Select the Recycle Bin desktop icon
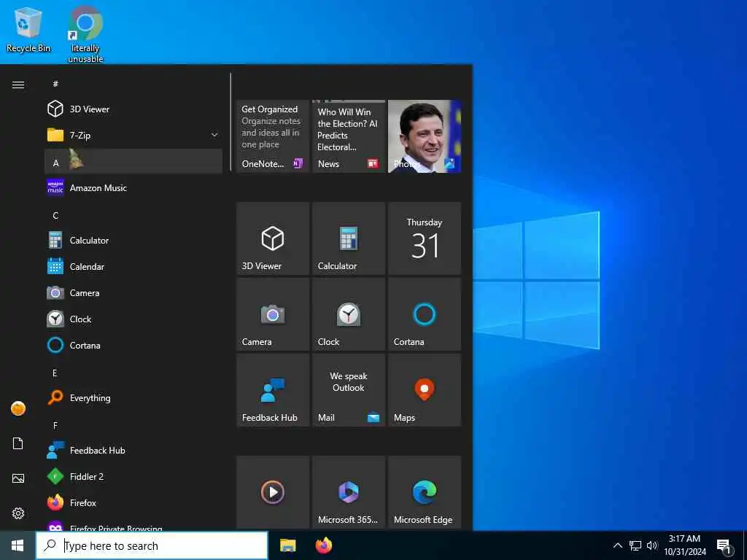This screenshot has height=560, width=747. coord(28,29)
